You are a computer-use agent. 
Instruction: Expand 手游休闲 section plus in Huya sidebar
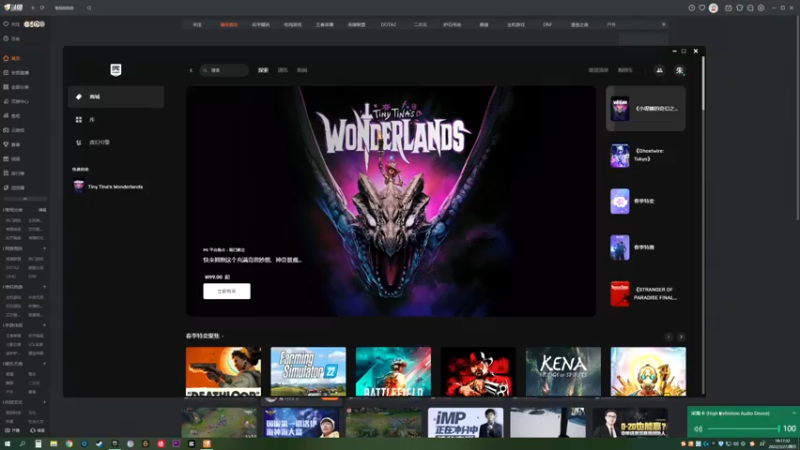coord(44,325)
